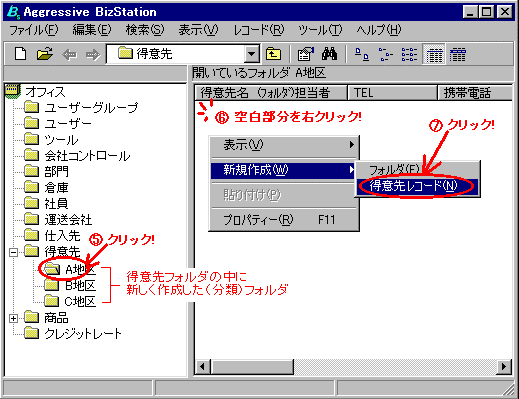Expand the 商品 tree node

pyautogui.click(x=13, y=318)
